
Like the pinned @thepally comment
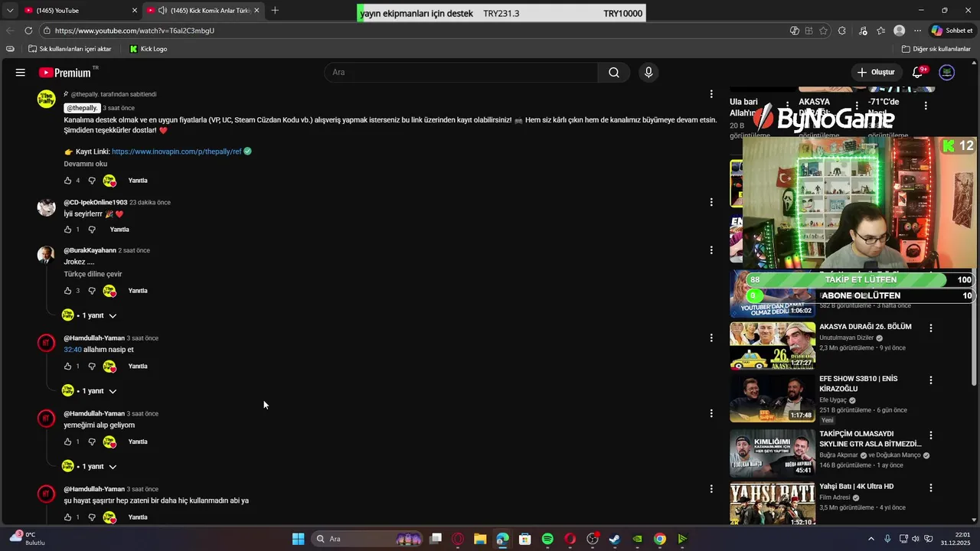pos(67,181)
